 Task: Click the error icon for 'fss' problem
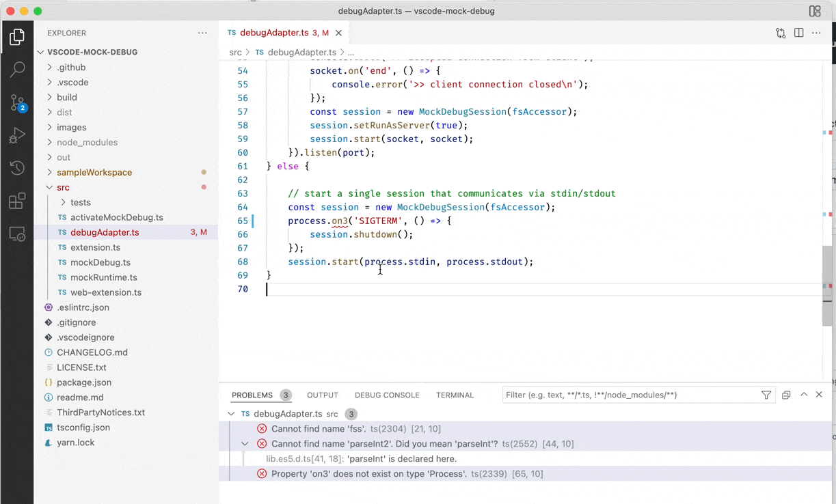pos(262,429)
